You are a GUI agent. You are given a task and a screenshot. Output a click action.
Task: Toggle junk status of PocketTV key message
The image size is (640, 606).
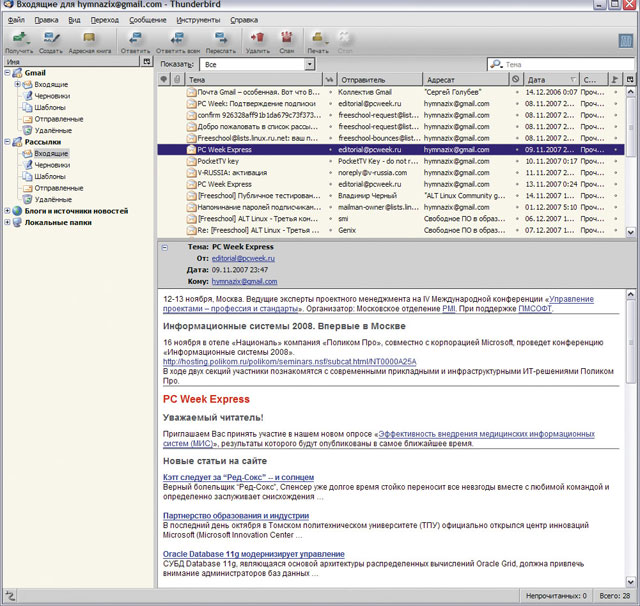517,161
